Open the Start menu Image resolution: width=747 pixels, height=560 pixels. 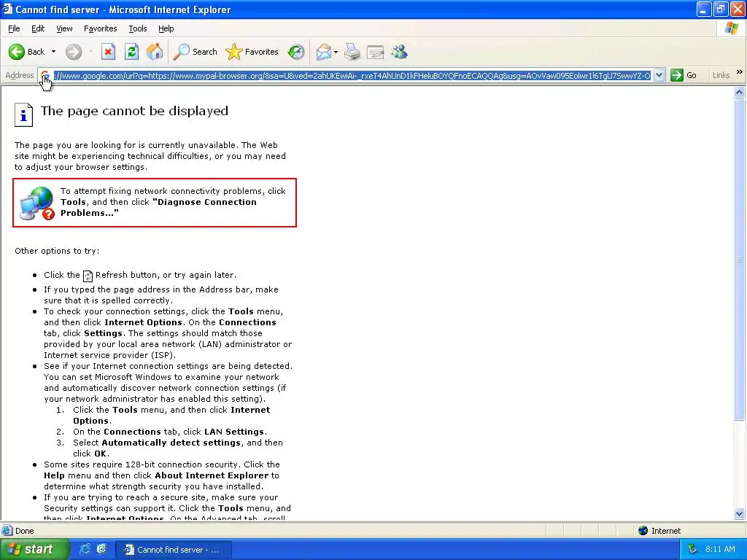point(34,550)
